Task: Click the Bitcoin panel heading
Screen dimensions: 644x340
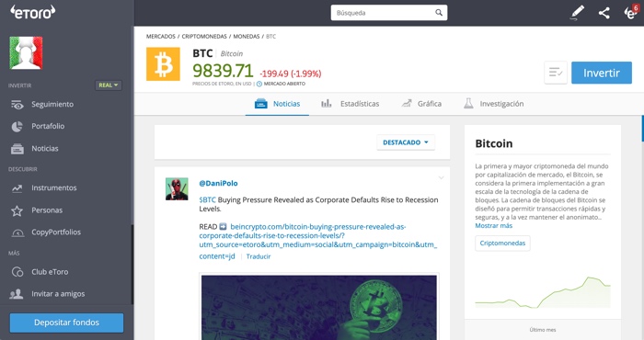Action: (494, 143)
